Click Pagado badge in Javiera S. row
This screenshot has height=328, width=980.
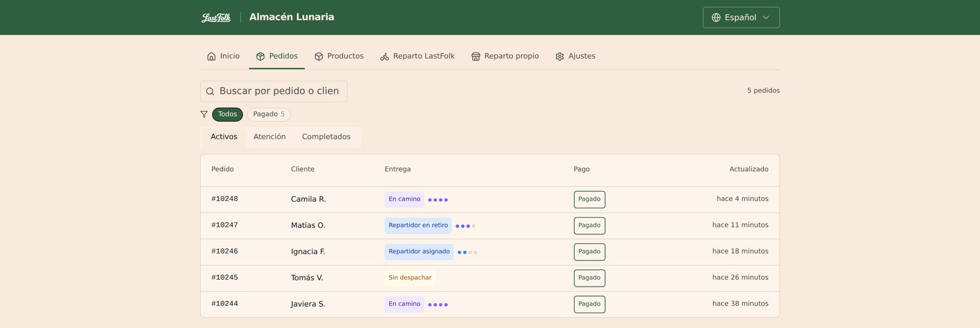pyautogui.click(x=589, y=304)
